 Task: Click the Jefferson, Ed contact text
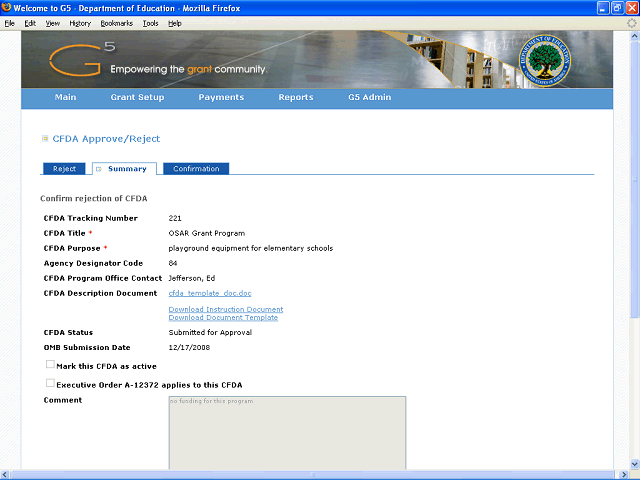pyautogui.click(x=192, y=278)
